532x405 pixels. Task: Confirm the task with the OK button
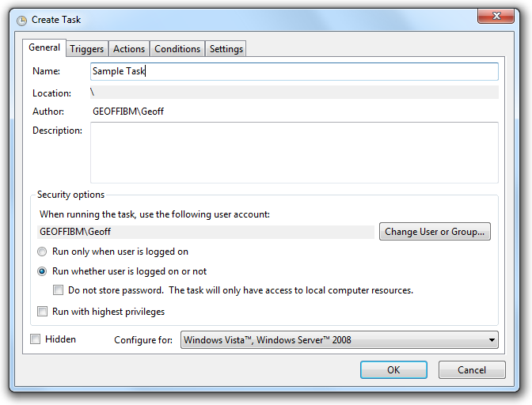click(x=393, y=369)
